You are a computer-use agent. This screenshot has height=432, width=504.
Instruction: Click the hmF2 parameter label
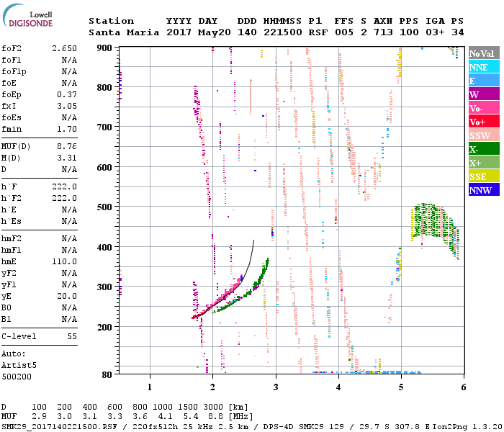(12, 238)
